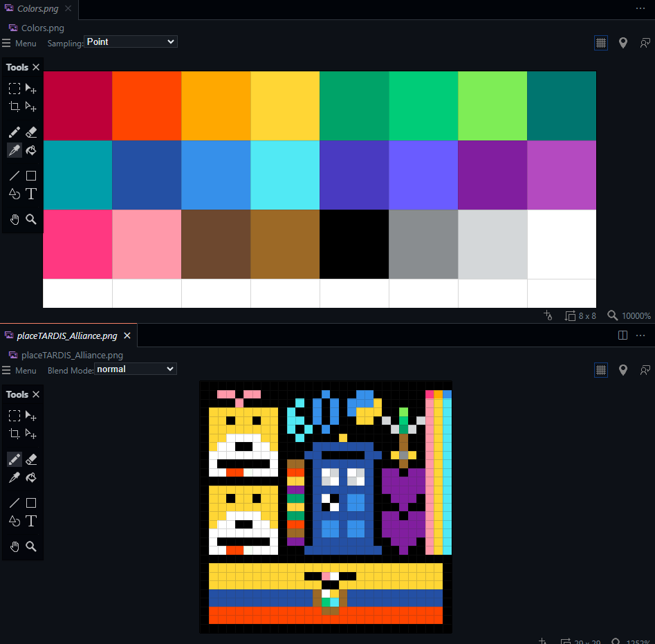Select the Text tool in Colors.png Tools panel
Screen dimensions: 655x644
pos(31,194)
